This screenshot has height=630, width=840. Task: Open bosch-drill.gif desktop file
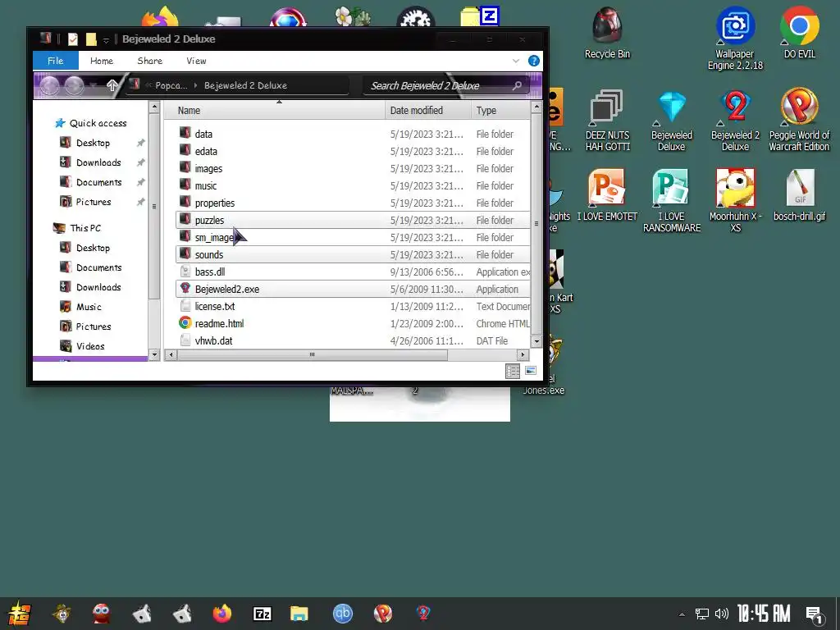(x=799, y=195)
